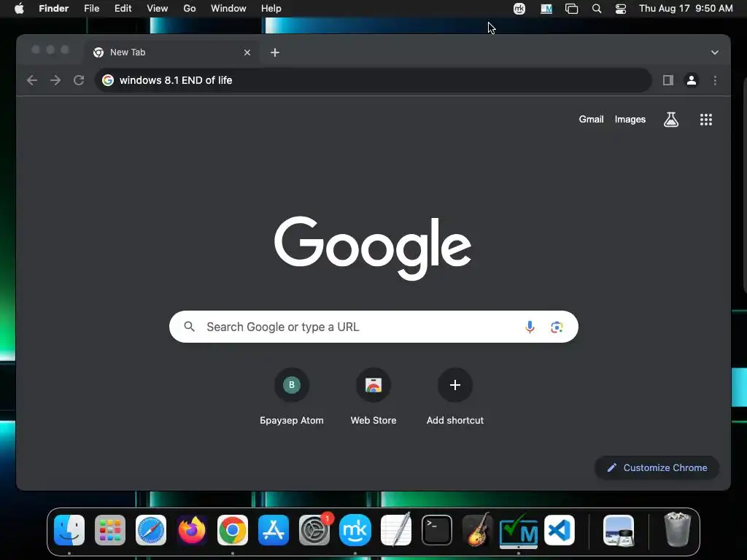The image size is (747, 560).
Task: Open the Window menu
Action: 228,8
